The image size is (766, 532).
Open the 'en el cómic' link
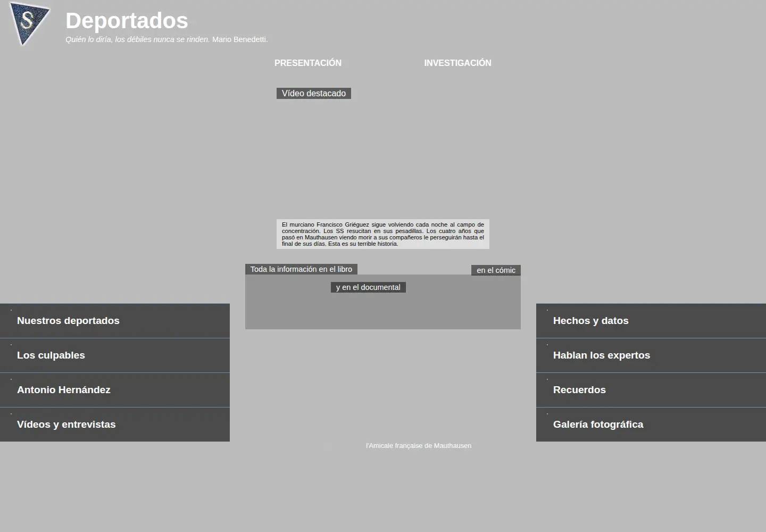click(496, 270)
